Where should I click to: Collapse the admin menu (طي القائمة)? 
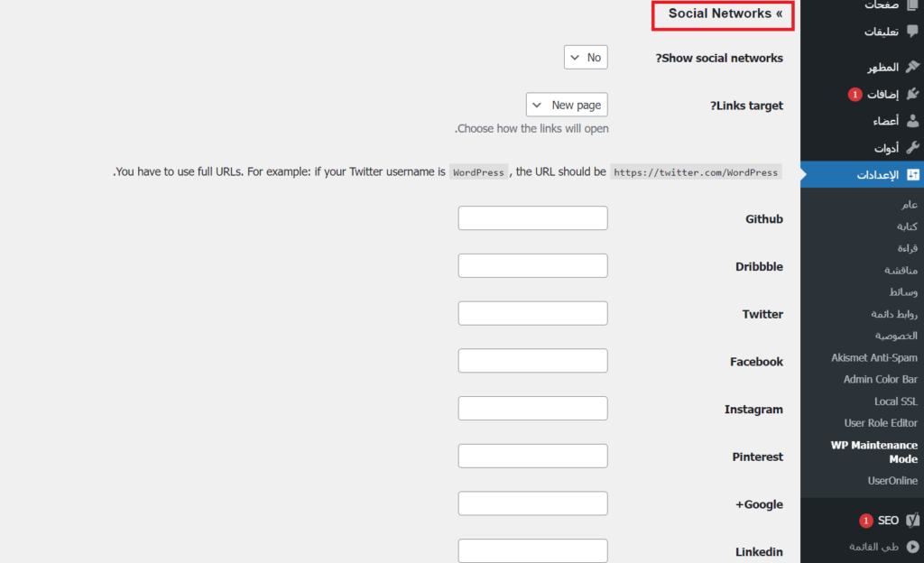[x=873, y=547]
